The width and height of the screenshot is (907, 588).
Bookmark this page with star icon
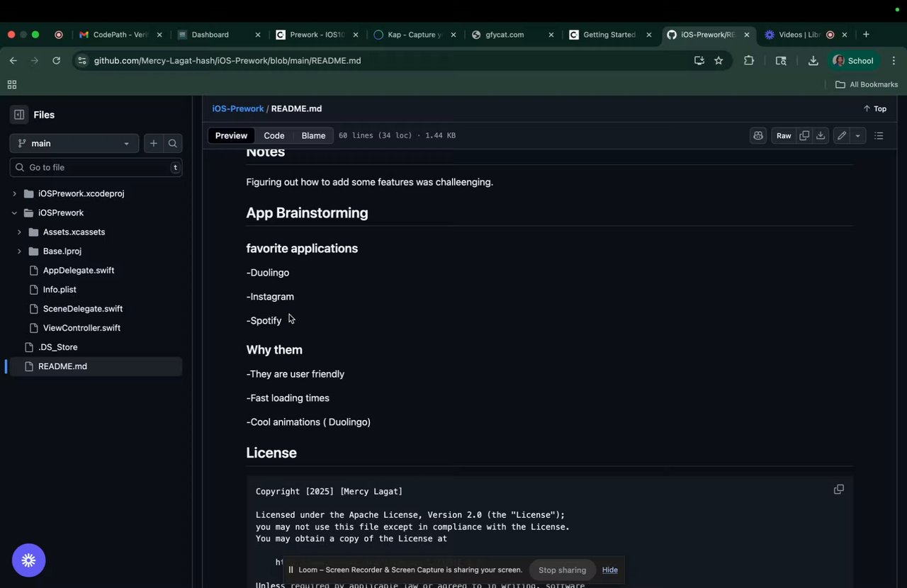click(719, 61)
